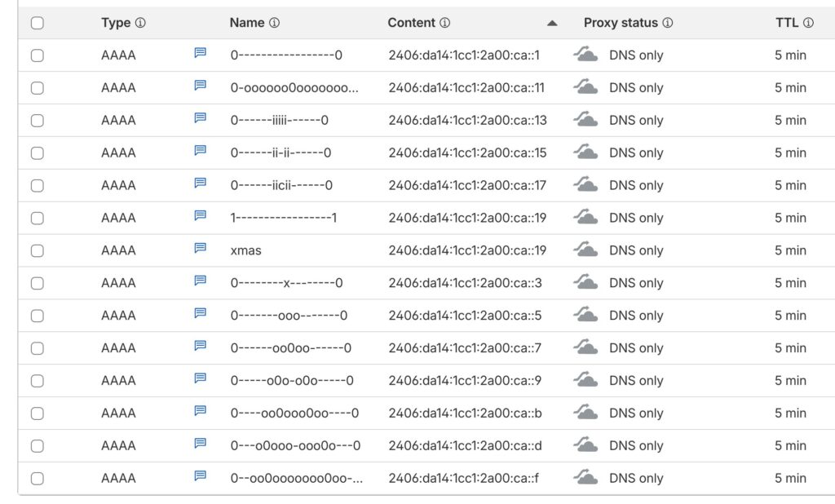Toggle the select-all checkbox in the header
Screen dimensions: 835x504
(37, 23)
